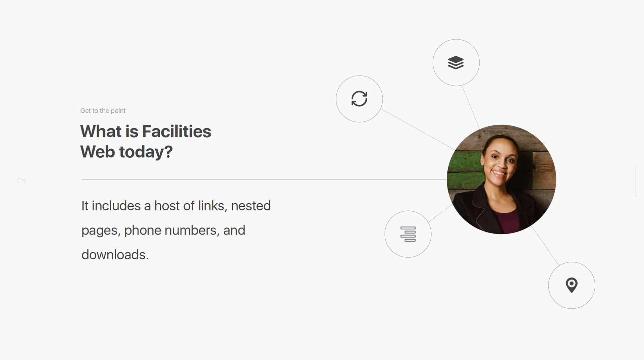Click connector line from layers icon to photo
This screenshot has height=360, width=644.
(471, 107)
